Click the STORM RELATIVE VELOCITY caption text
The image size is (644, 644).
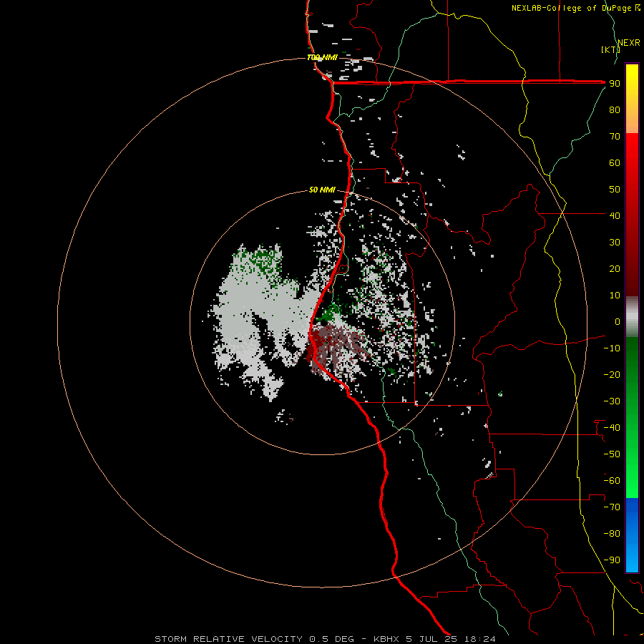(x=230, y=639)
